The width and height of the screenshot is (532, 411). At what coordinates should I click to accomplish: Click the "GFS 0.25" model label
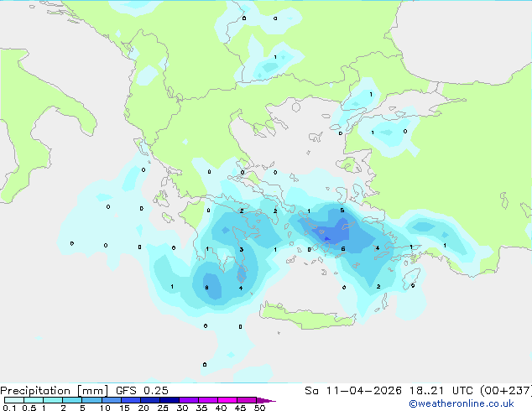point(142,391)
